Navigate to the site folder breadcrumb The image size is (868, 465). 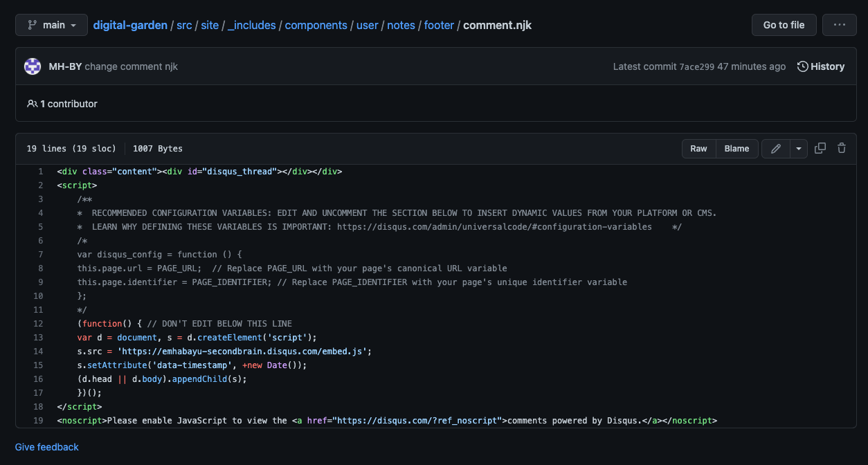pyautogui.click(x=210, y=25)
